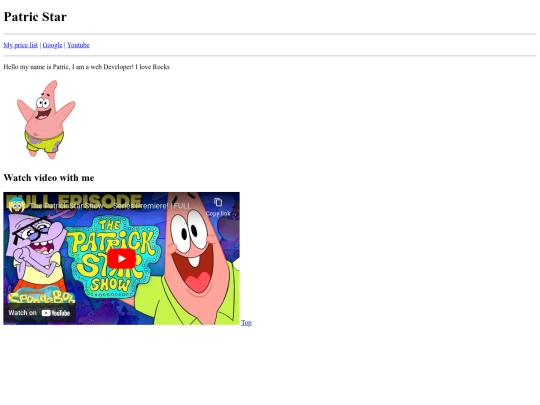Select the SpongeBob channel avatar on the video
540x405 pixels.
point(16,206)
